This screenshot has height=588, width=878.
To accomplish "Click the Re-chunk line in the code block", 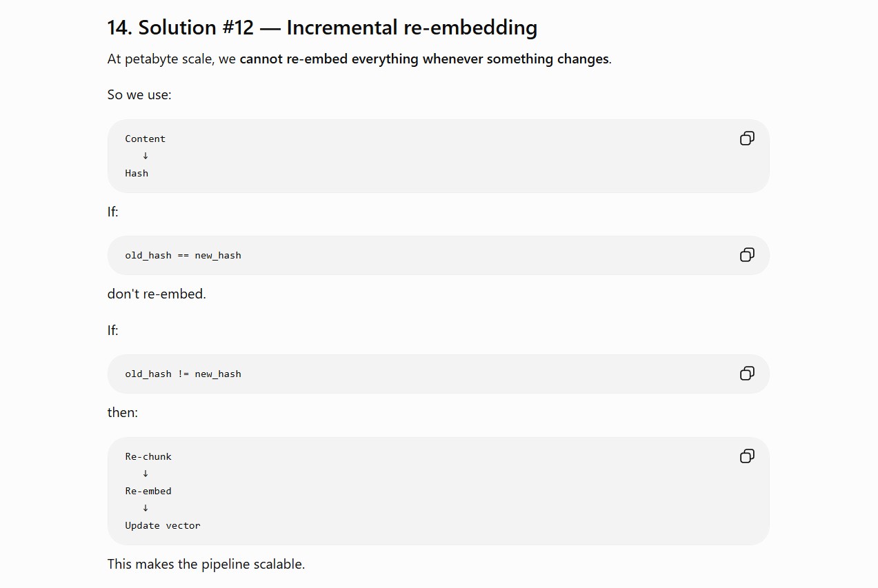I will click(x=148, y=456).
